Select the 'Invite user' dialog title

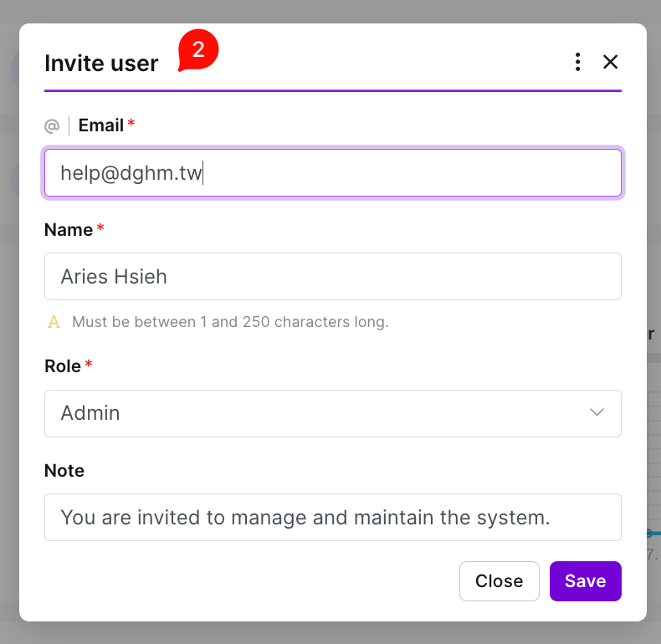[x=101, y=64]
